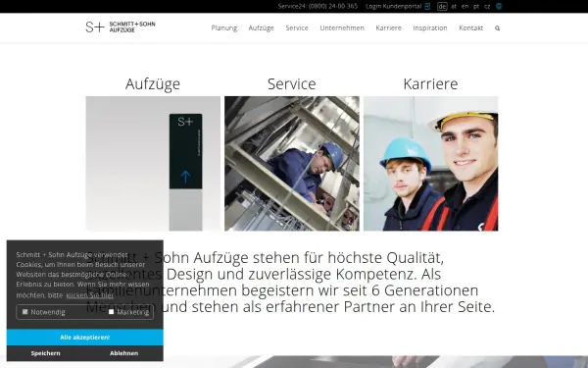Follow the 'klicken Sie hier' cookie link

[90, 295]
